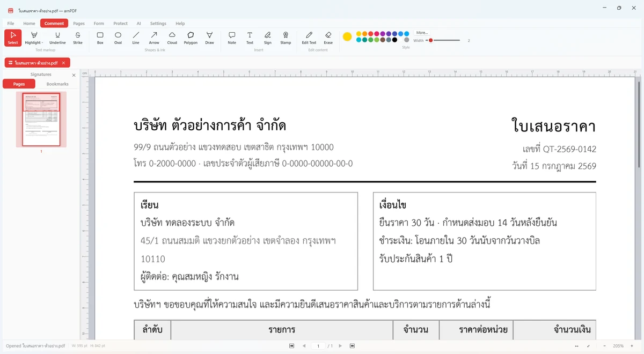
Task: Insert a Note annotation
Action: click(x=232, y=38)
